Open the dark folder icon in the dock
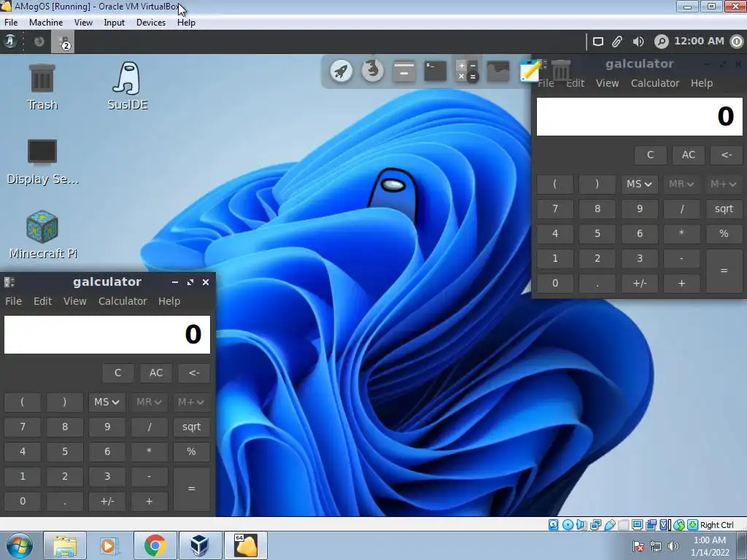 click(498, 71)
